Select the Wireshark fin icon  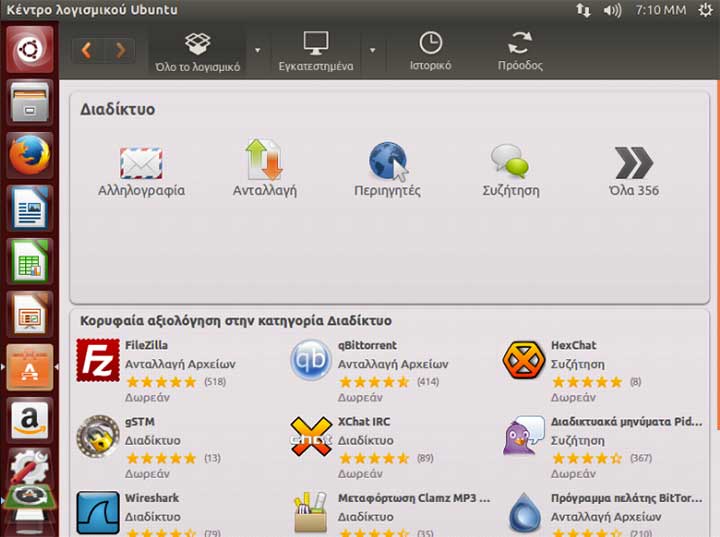(x=98, y=513)
